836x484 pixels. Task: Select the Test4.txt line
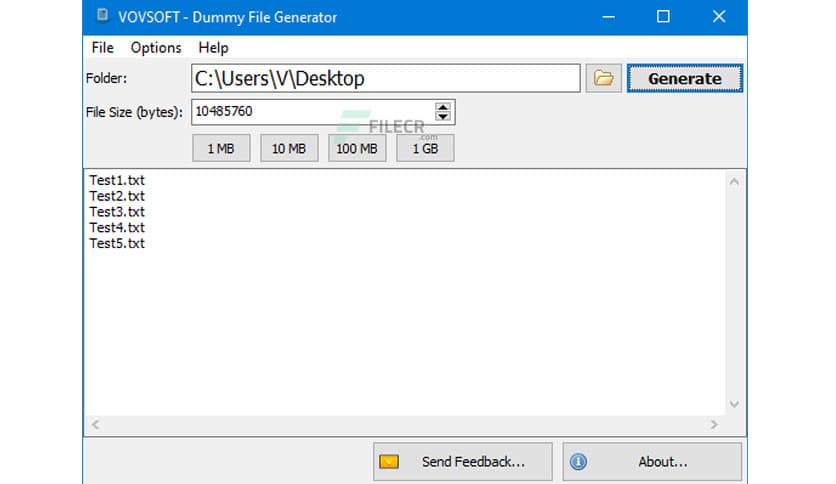pyautogui.click(x=117, y=228)
